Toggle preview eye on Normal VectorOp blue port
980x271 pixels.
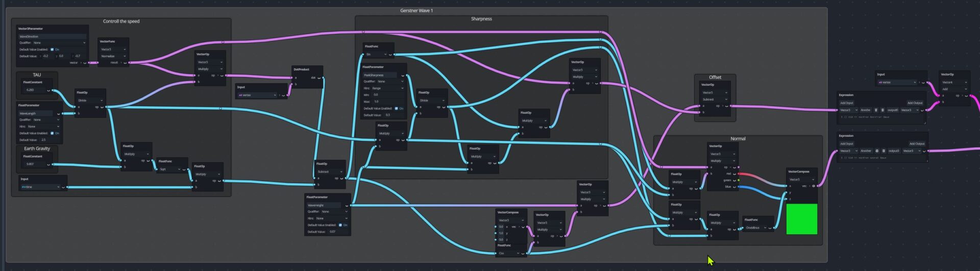click(x=734, y=187)
